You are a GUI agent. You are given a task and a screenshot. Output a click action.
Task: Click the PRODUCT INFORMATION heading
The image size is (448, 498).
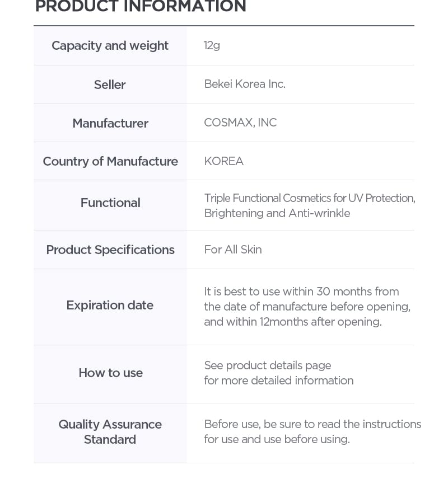coord(141,6)
